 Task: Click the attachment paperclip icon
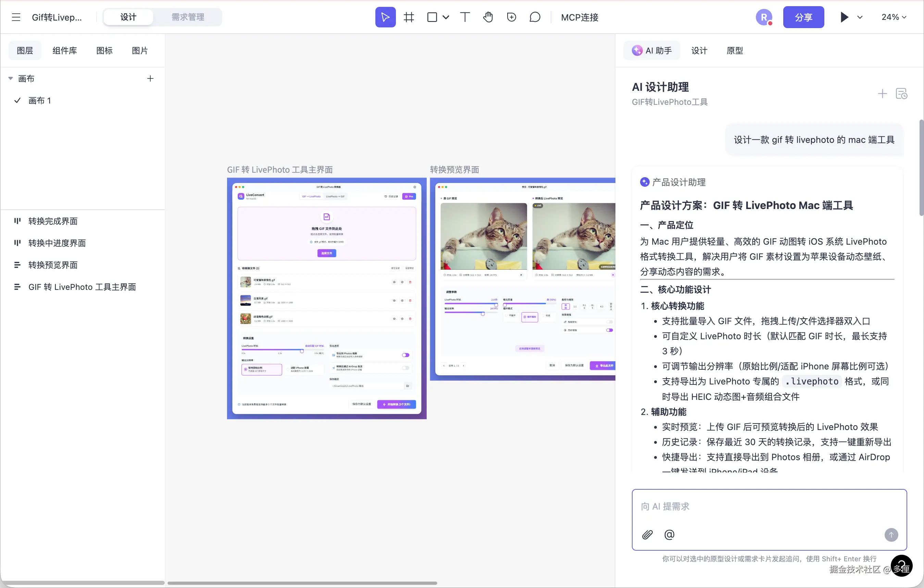click(647, 535)
